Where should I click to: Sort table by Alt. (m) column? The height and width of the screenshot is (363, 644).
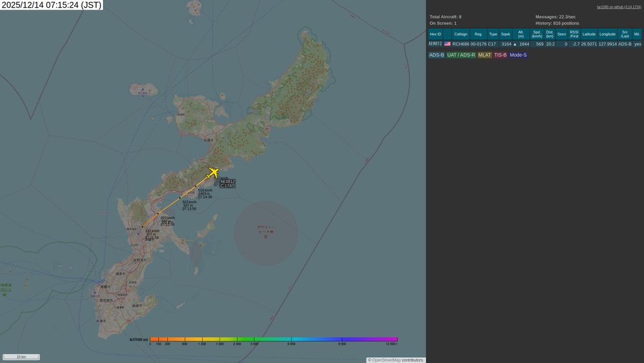pyautogui.click(x=521, y=34)
